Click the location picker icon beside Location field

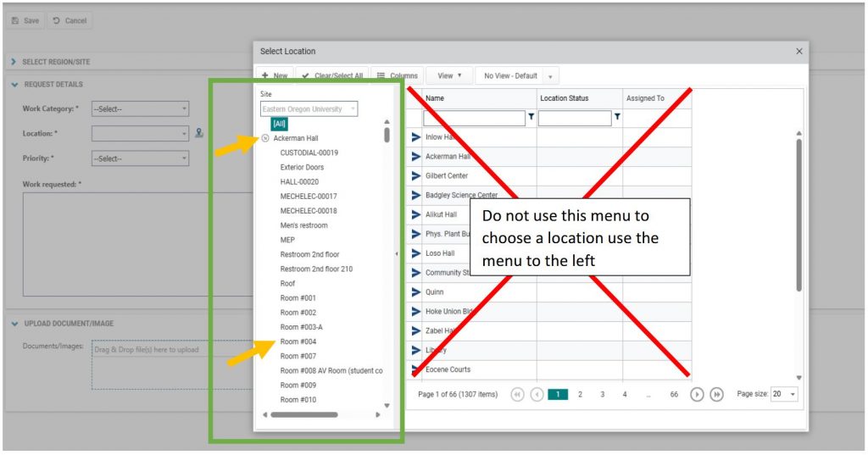(199, 133)
